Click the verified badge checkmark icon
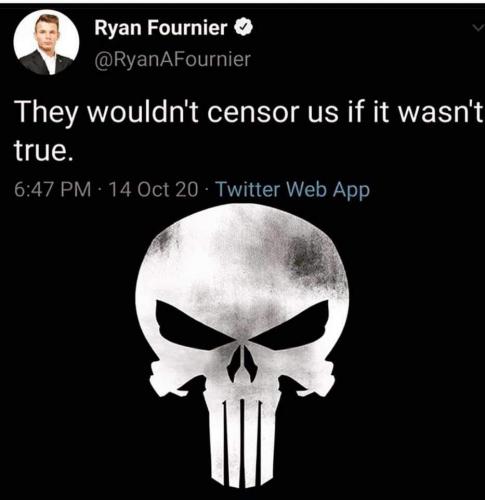 tap(245, 28)
